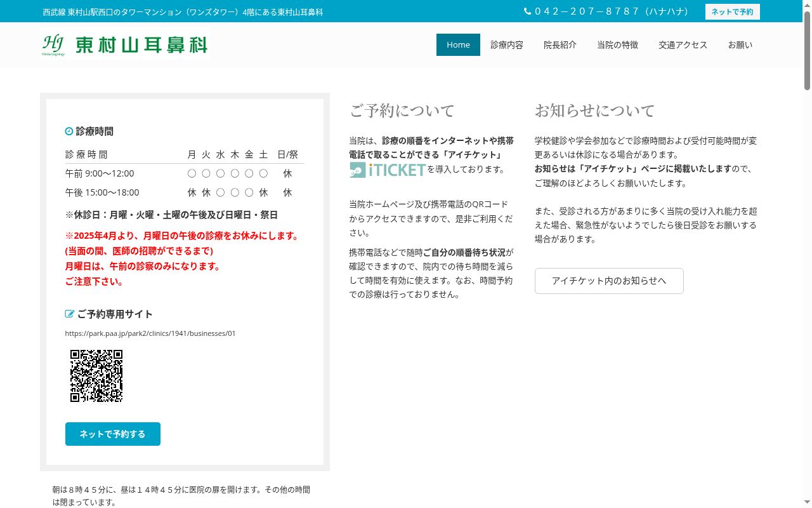812x508 pixels.
Task: Click the 東村山耳鼻科 site title
Action: coord(141,45)
